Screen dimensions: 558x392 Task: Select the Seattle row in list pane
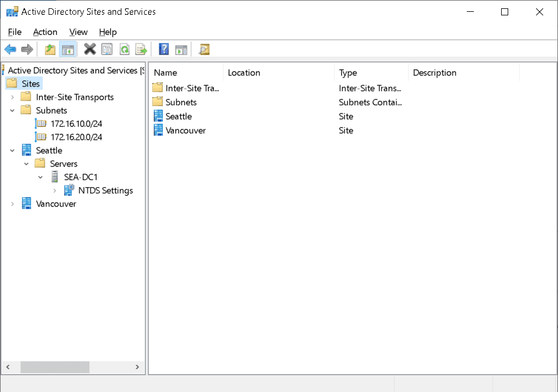click(179, 116)
